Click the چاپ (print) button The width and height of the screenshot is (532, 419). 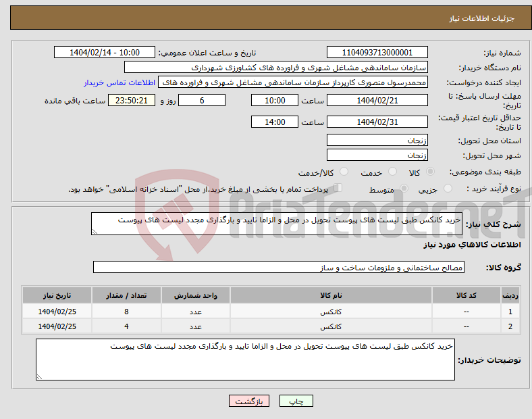click(296, 401)
